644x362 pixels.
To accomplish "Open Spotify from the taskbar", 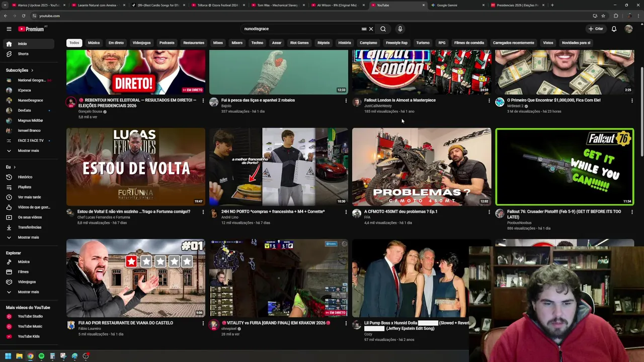I will 41,356.
